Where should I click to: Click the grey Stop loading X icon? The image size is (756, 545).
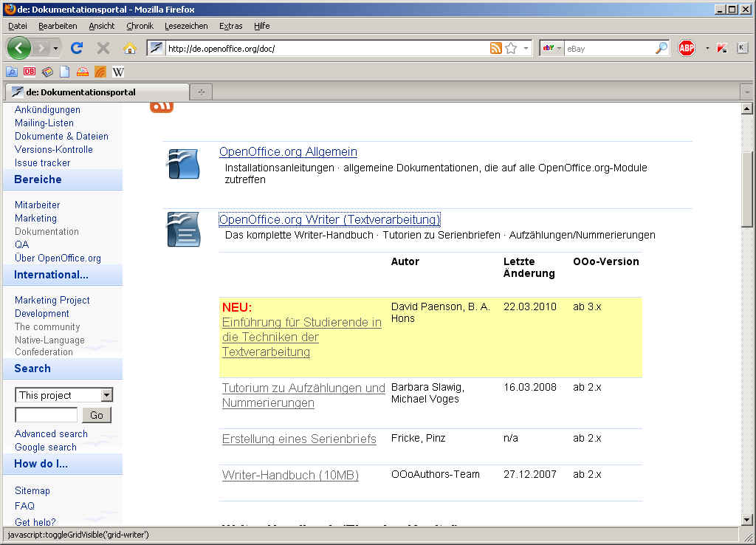103,48
